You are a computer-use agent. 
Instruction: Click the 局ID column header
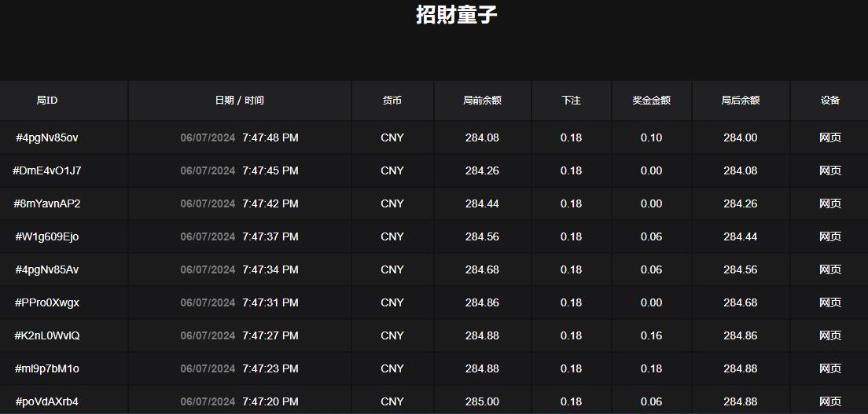tap(47, 101)
